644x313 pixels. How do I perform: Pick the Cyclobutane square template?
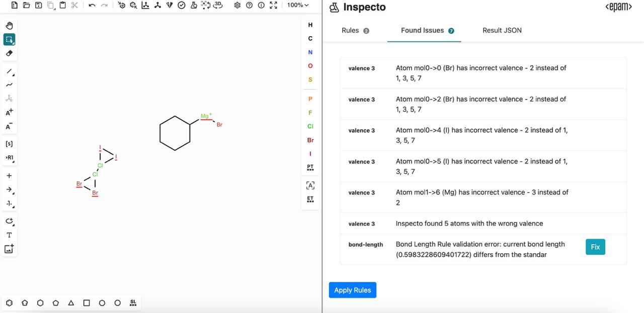click(87, 303)
